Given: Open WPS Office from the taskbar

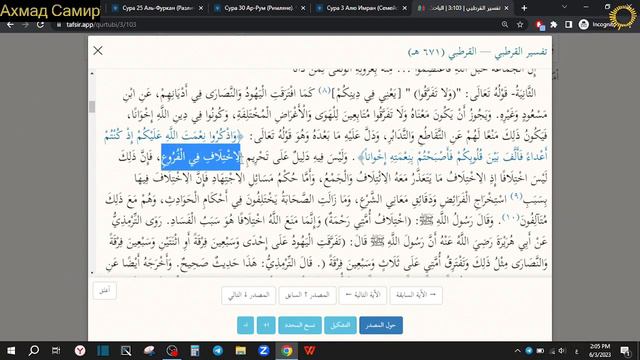Looking at the screenshot, I should [309, 351].
